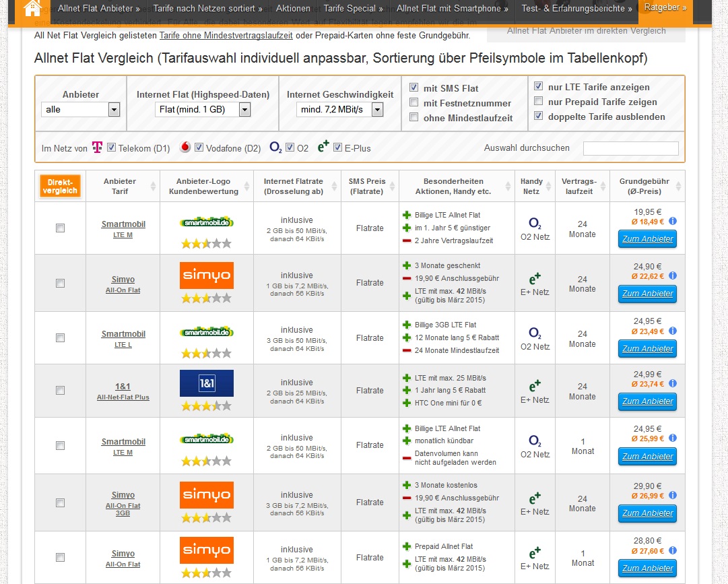Sort by Besonderheiten column arrows
728x584 pixels.
point(508,187)
